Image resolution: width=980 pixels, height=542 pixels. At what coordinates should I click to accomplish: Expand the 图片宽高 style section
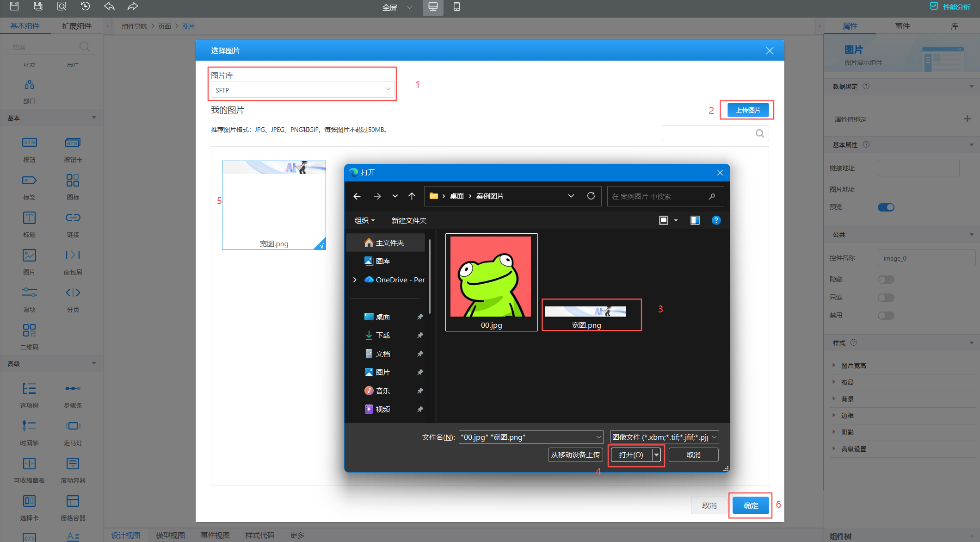click(x=853, y=366)
